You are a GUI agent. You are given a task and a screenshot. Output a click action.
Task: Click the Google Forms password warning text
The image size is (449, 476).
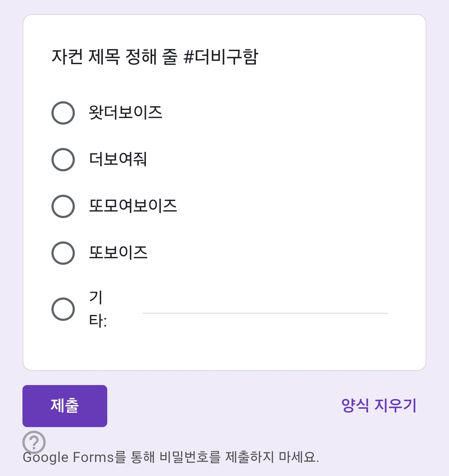click(171, 457)
